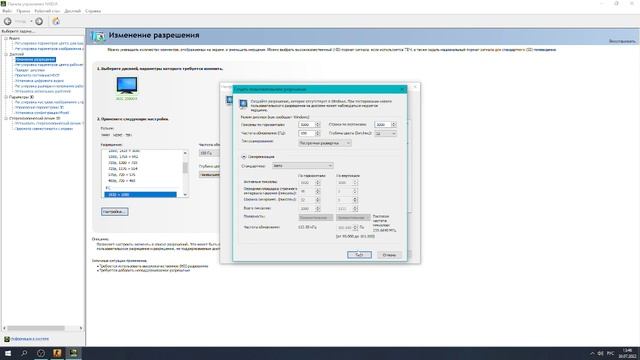Open Просмотр состояния HDCP tree item
640x360 pixels.
37,76
